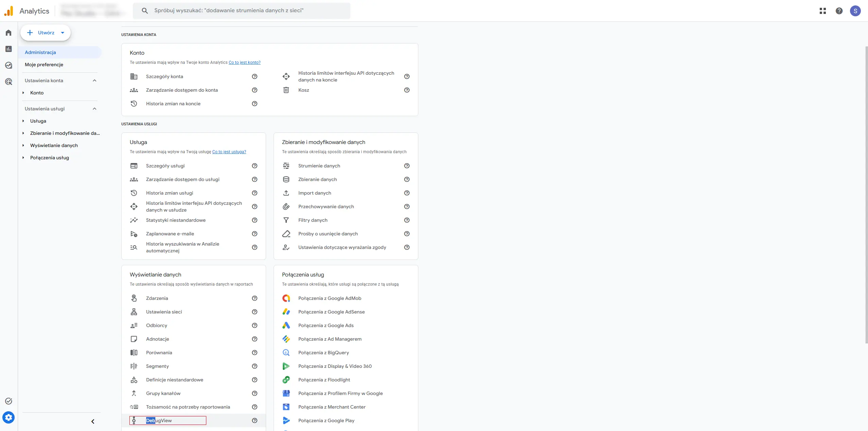Collapse the Ustawienia usługi section
This screenshot has height=431, width=868.
[94, 109]
